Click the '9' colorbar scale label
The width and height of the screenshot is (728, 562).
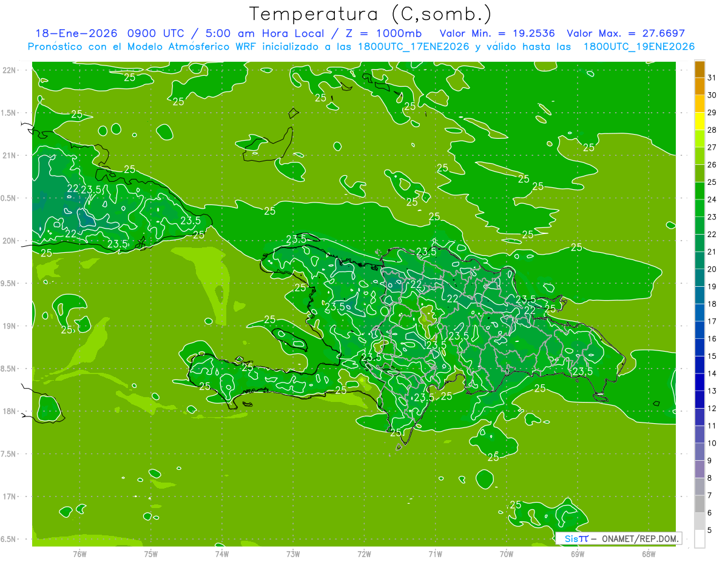tap(710, 461)
